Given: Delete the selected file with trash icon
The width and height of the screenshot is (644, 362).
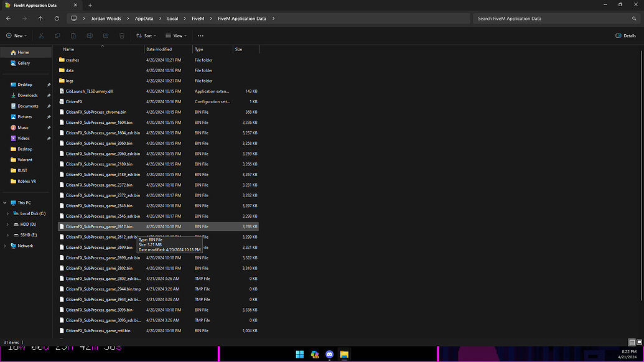Looking at the screenshot, I should point(121,35).
